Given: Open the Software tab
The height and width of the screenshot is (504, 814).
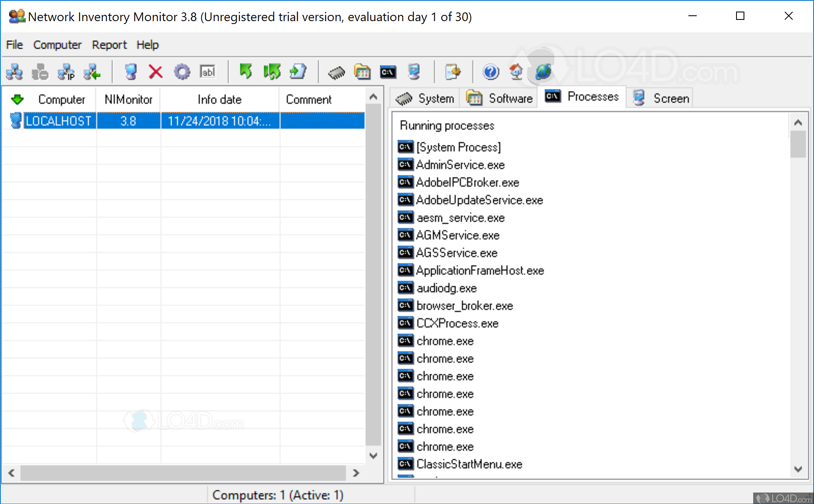Looking at the screenshot, I should point(499,98).
